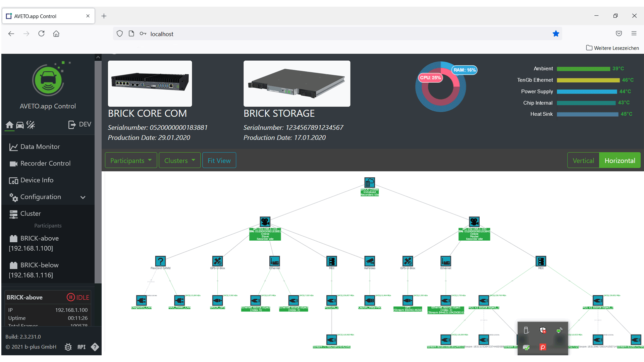Click the CPU 25% chart label
Screen dimensions: 644x362
[431, 77]
